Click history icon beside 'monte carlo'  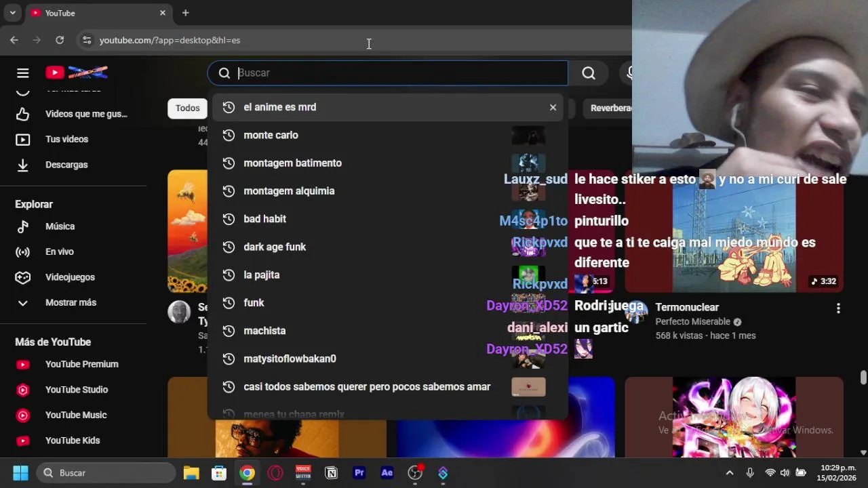point(229,135)
